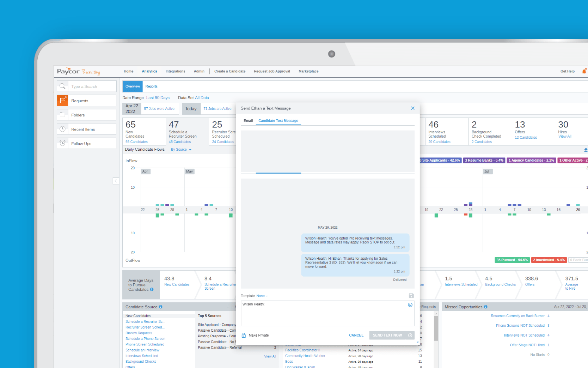This screenshot has width=588, height=368.
Task: Open the Marketplace menu item
Action: pos(308,71)
